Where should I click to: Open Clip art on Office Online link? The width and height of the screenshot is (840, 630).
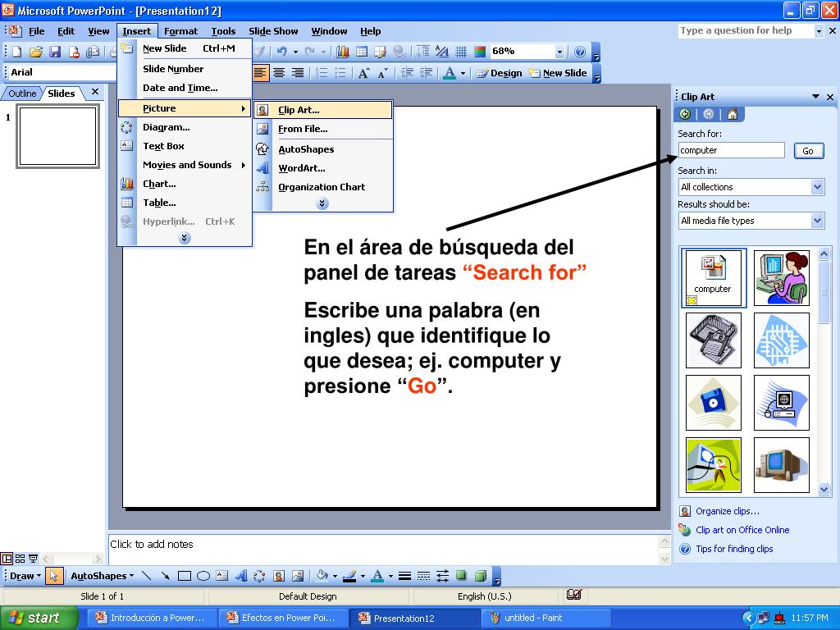click(742, 530)
